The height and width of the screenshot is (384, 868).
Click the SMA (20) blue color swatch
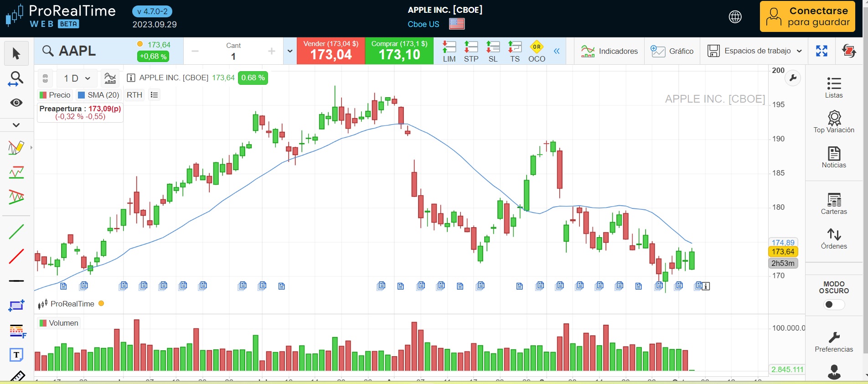[82, 95]
